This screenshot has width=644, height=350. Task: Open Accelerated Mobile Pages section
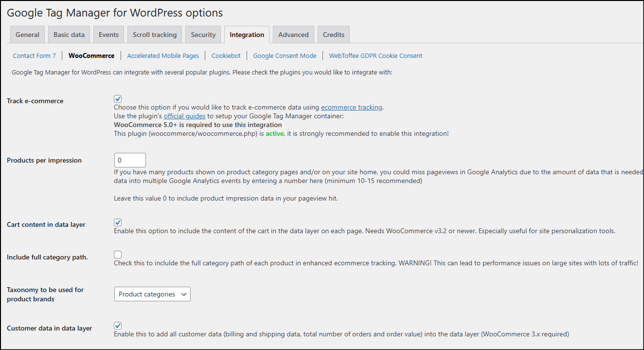click(x=163, y=55)
